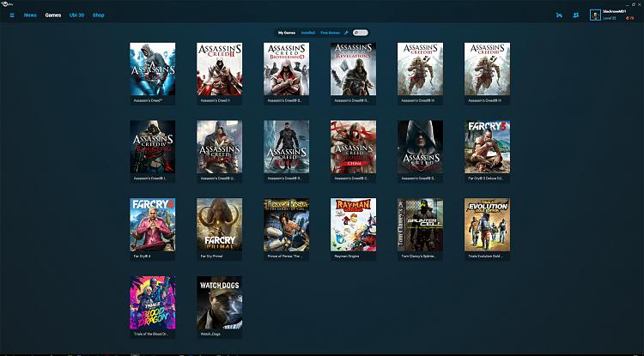The image size is (644, 356).
Task: Click the user avatar picture
Action: [x=595, y=15]
